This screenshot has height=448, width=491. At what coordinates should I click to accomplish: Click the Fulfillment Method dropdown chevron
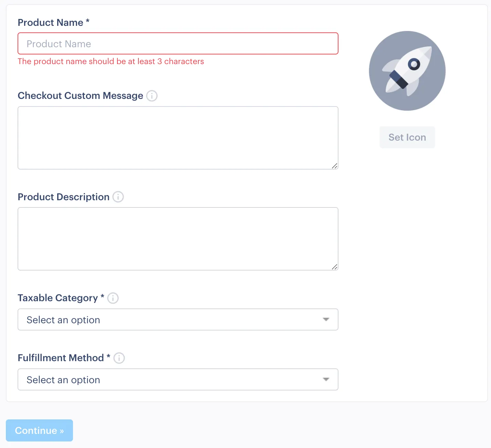pos(326,379)
